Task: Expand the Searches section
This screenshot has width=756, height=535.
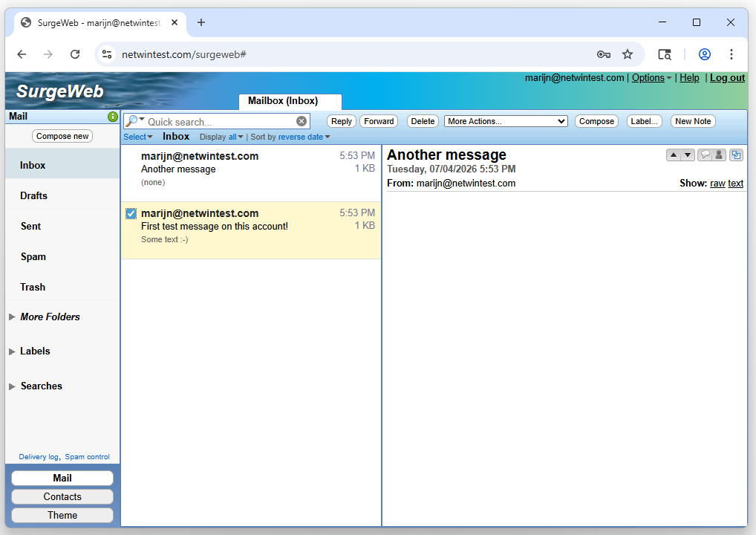Action: point(40,386)
